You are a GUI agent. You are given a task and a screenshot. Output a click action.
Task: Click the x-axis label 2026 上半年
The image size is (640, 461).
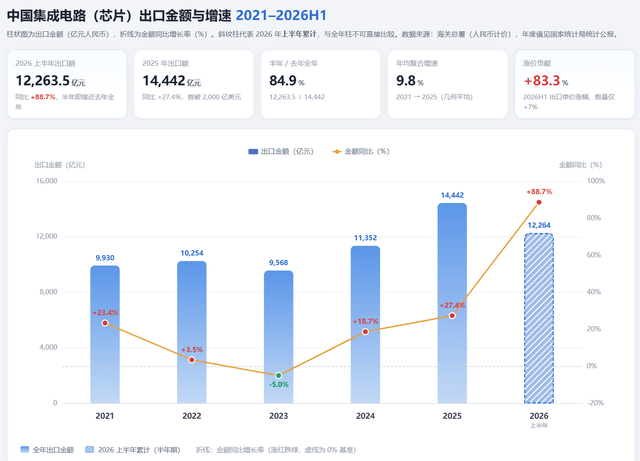coord(539,420)
